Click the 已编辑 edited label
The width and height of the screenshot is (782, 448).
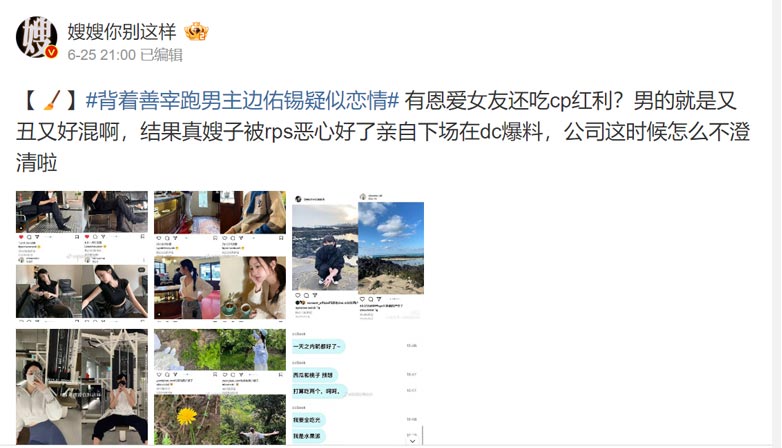161,55
